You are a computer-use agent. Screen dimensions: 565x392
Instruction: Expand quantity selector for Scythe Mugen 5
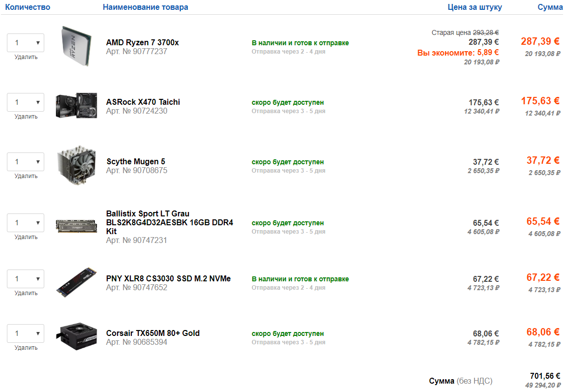point(26,162)
